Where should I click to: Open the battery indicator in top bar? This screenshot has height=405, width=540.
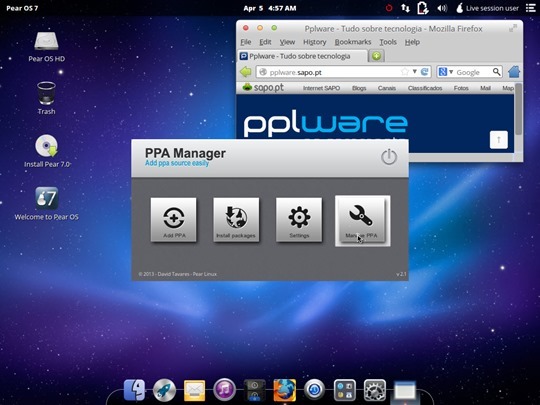[x=423, y=8]
